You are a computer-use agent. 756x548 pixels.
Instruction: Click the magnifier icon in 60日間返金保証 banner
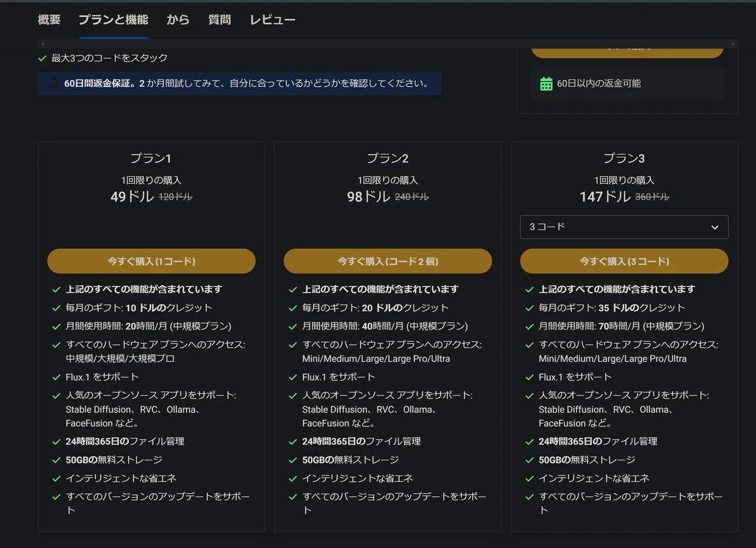54,83
